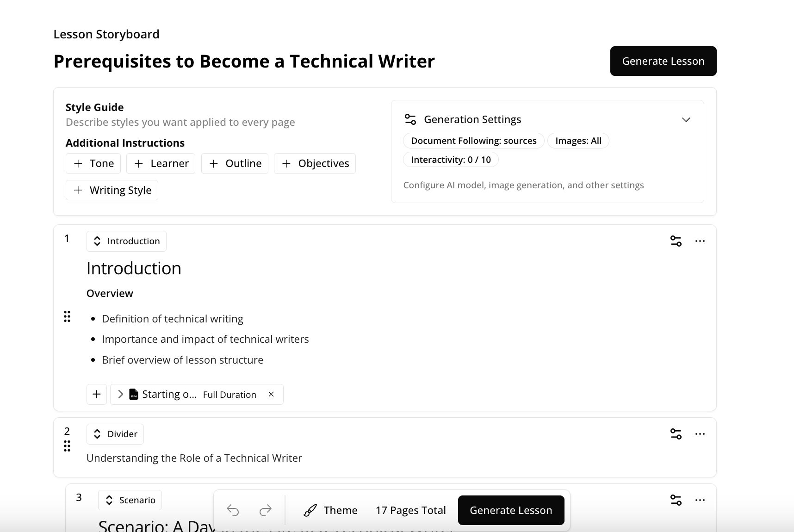Viewport: 794px width, 532px height.
Task: Add Tone instruction
Action: click(93, 164)
